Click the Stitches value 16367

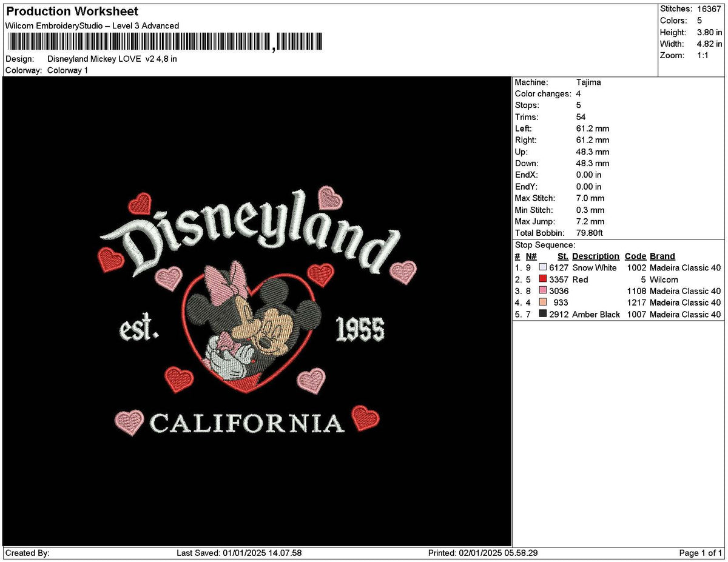point(710,8)
